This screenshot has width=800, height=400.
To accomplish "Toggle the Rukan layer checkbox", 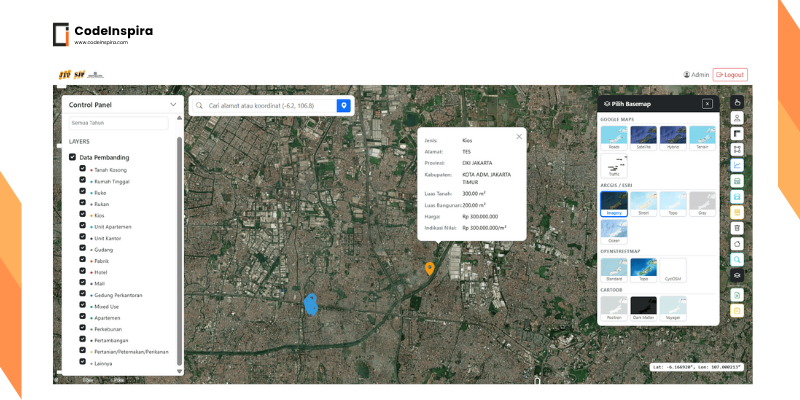I will (83, 203).
